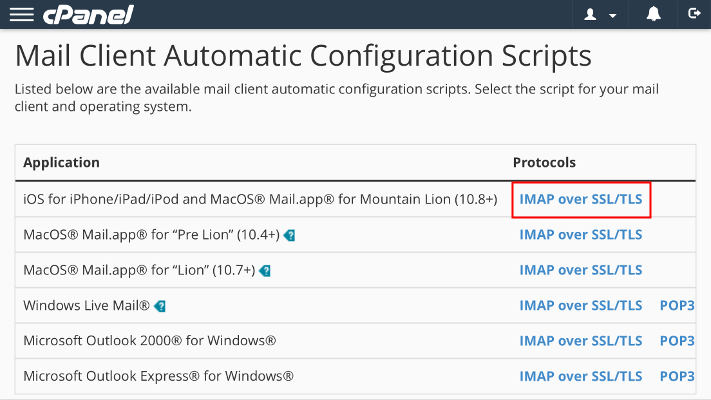Select IMAP over SSL/TLS for Pre Lion

pos(581,235)
